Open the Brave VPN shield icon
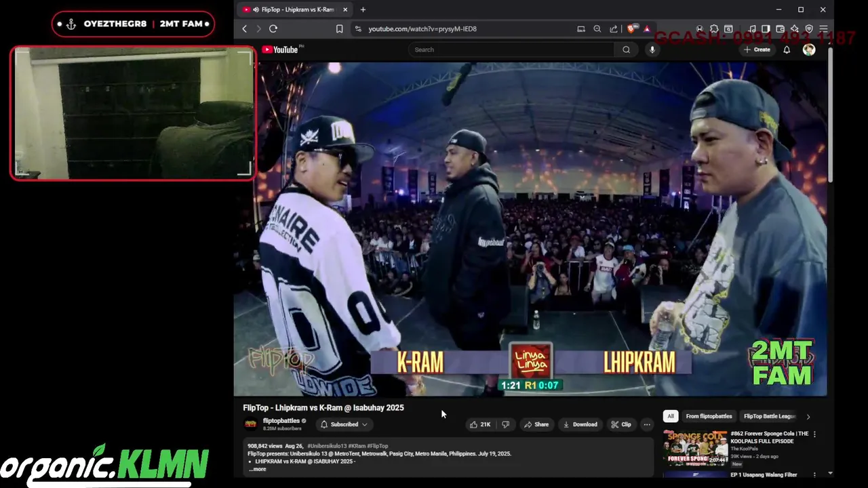Screen dimensions: 868x488 coord(809,29)
